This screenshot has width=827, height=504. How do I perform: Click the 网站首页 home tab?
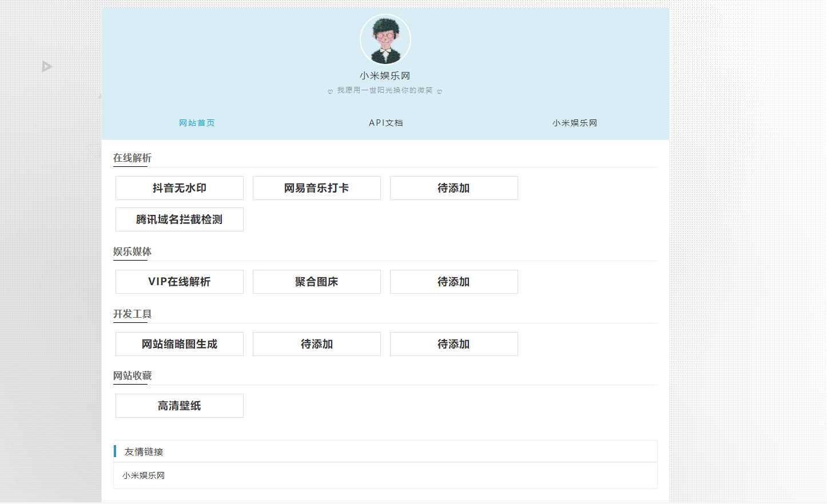197,122
